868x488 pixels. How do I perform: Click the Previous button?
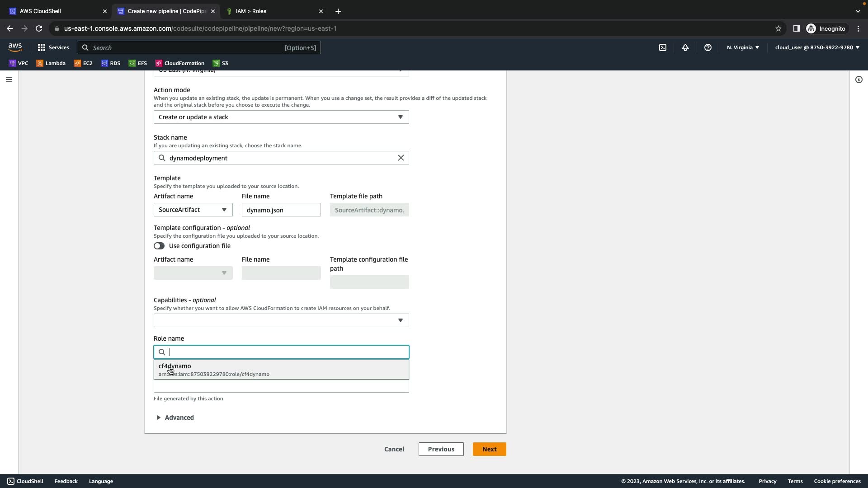click(x=441, y=449)
